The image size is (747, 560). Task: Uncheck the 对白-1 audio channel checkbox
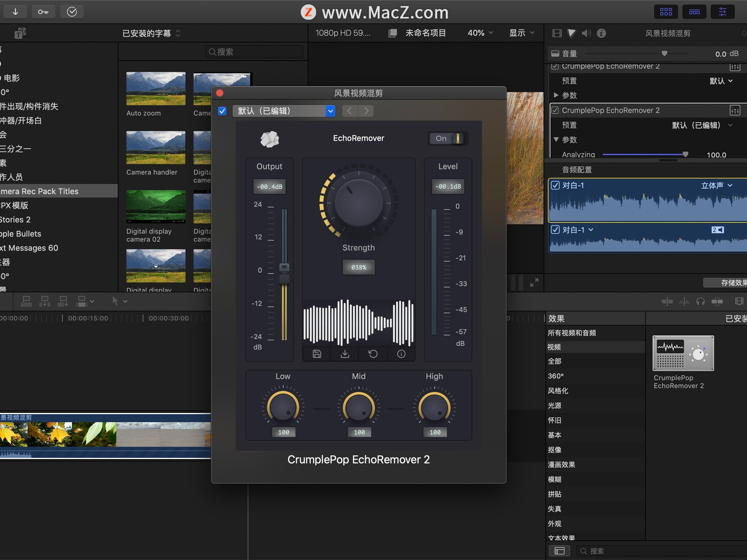pos(555,185)
